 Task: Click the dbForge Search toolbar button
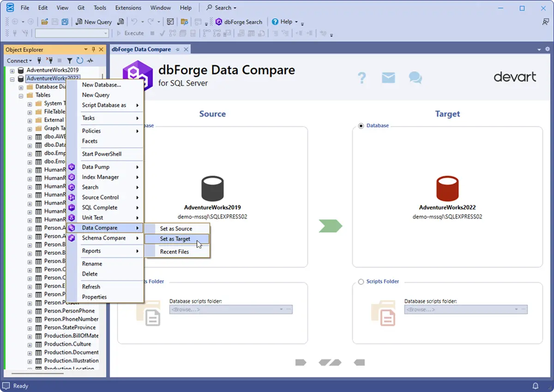pyautogui.click(x=239, y=22)
